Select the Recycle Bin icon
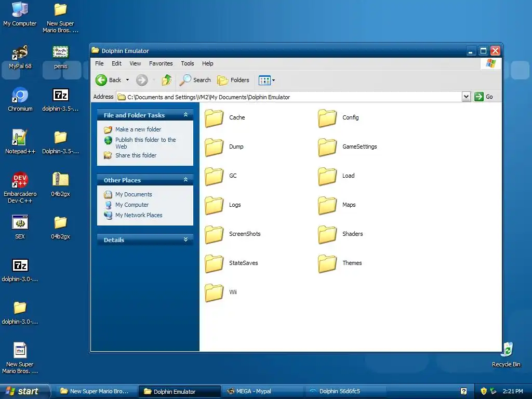The height and width of the screenshot is (399, 532). (506, 355)
